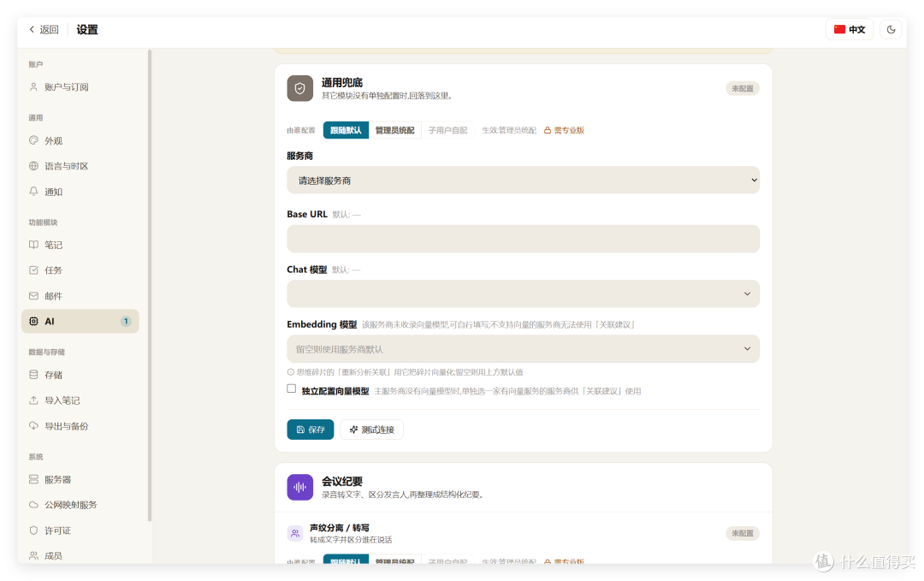Click the back arrow labeled 返回
The width and height of the screenshot is (924, 581).
tap(44, 29)
